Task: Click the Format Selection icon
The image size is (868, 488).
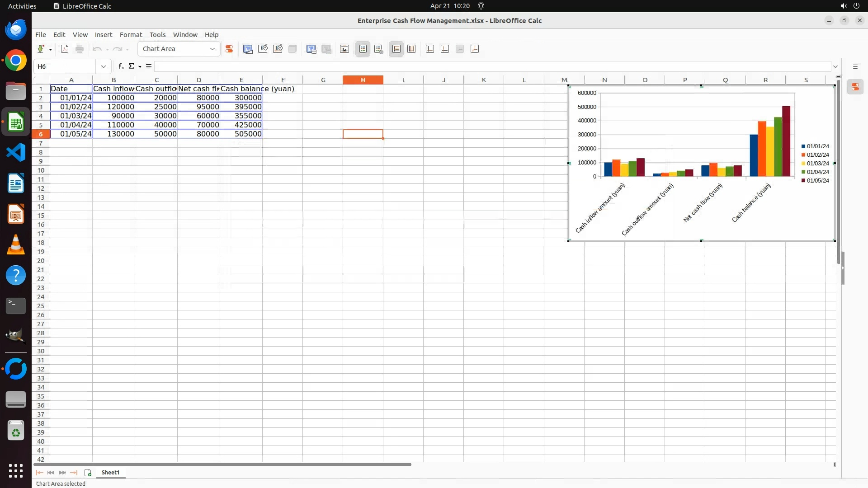Action: click(x=229, y=49)
